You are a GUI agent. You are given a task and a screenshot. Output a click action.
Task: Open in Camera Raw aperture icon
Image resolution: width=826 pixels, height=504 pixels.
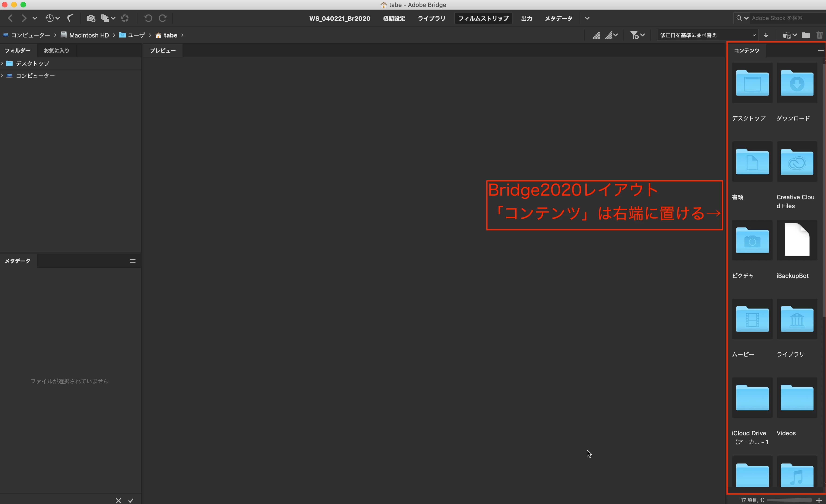click(125, 18)
